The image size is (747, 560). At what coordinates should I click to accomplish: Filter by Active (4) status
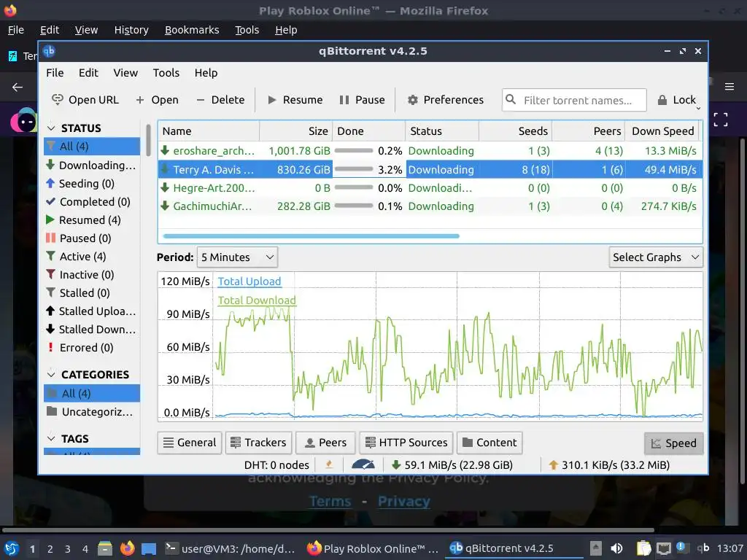[92, 257]
